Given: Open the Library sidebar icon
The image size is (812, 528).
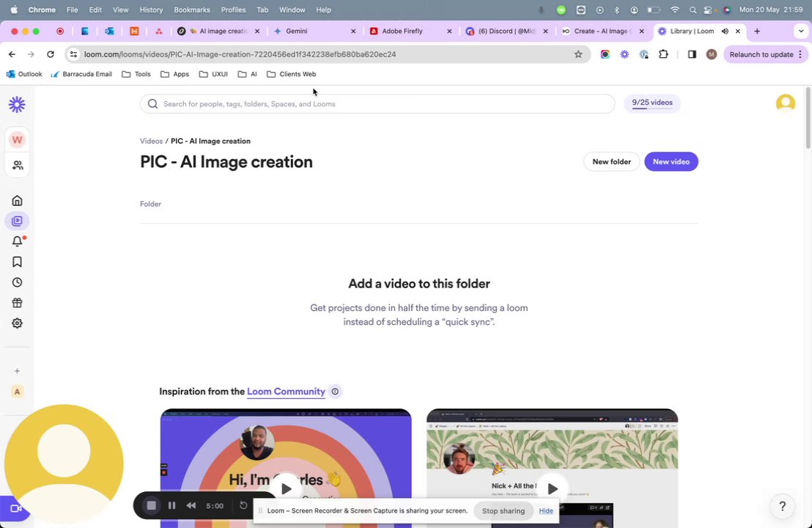Looking at the screenshot, I should (17, 221).
